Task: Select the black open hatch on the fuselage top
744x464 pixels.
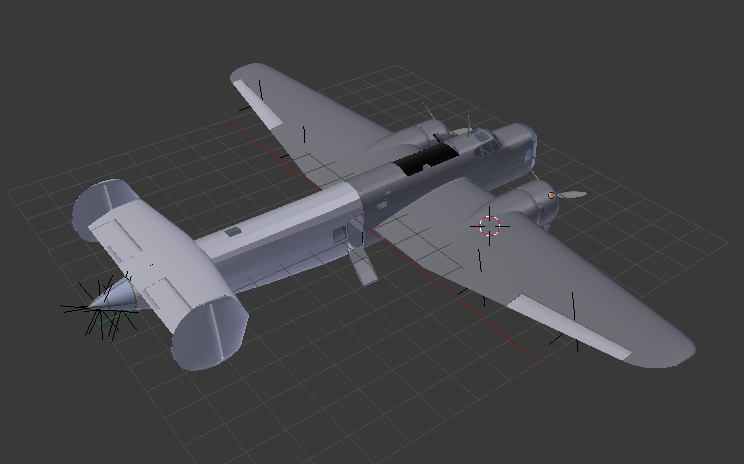Action: [425, 160]
